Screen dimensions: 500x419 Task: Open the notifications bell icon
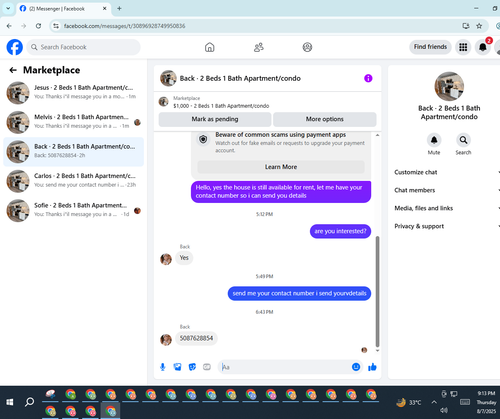pyautogui.click(x=483, y=47)
